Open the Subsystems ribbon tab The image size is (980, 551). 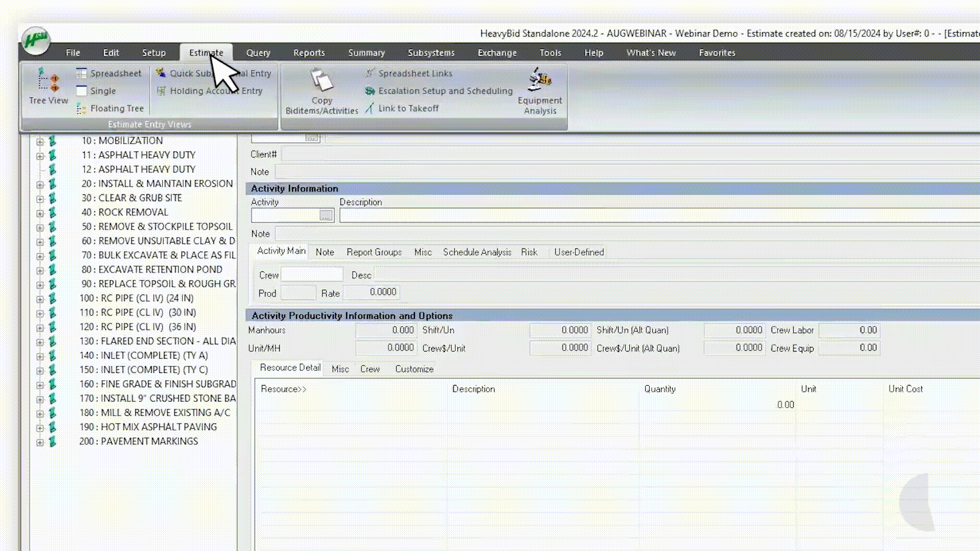(x=431, y=53)
